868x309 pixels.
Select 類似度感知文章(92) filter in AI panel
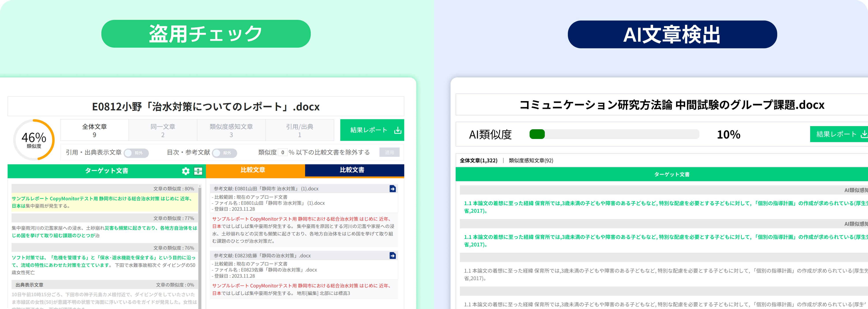(531, 161)
